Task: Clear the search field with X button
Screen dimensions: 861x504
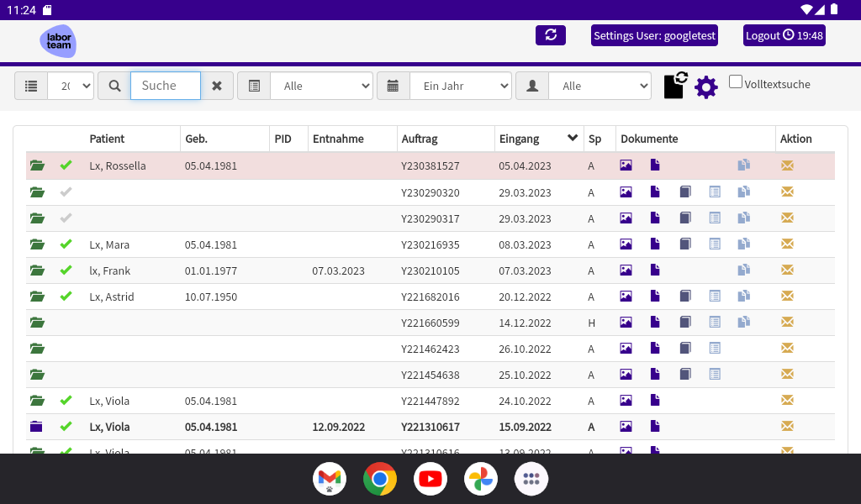Action: click(217, 86)
